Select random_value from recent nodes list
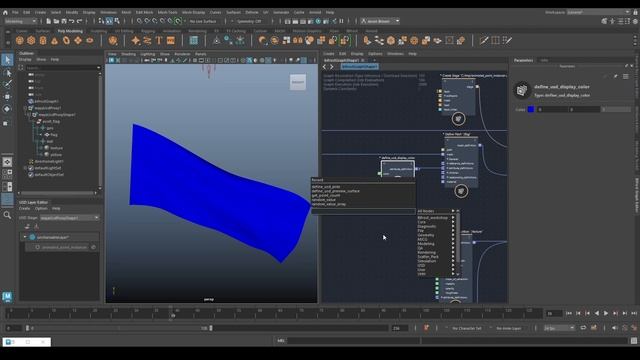The image size is (640, 360). click(324, 200)
